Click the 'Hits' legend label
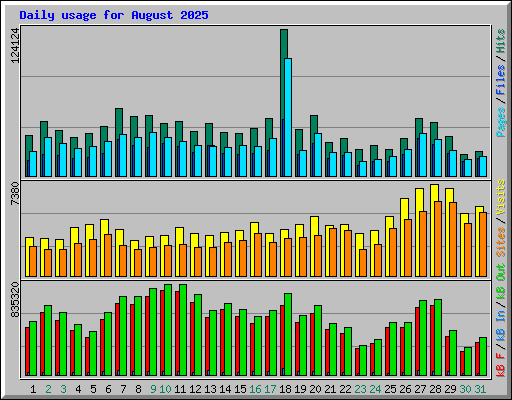The image size is (512, 400). click(x=500, y=41)
